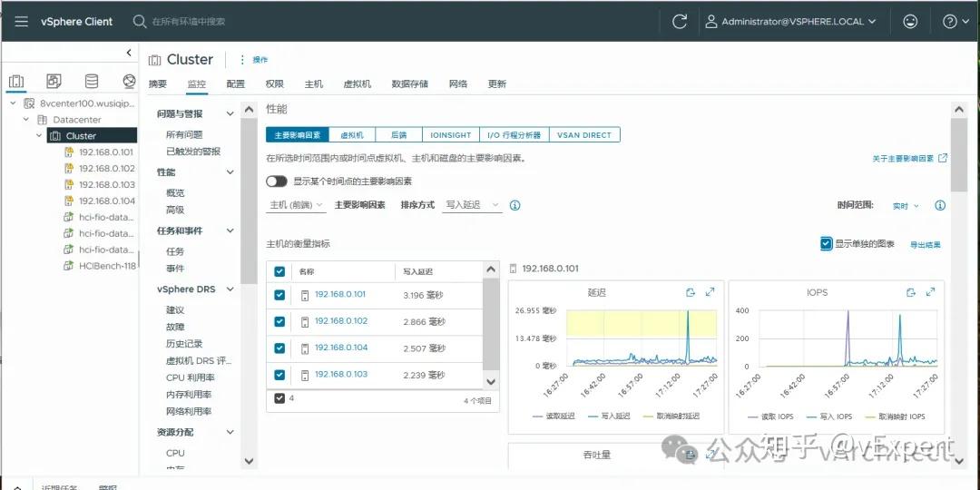Click the monitor sidebar scrollbar thumb
Viewport: 980px width, 490px height.
coord(248,200)
